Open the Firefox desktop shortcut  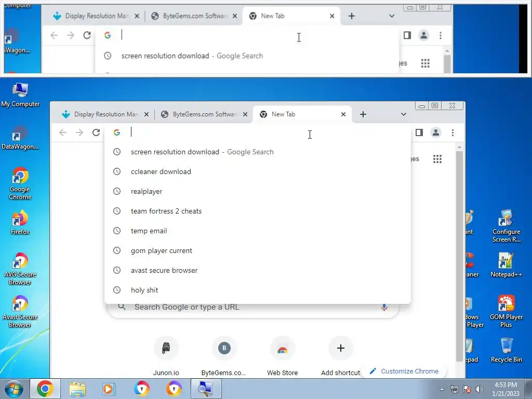20,222
